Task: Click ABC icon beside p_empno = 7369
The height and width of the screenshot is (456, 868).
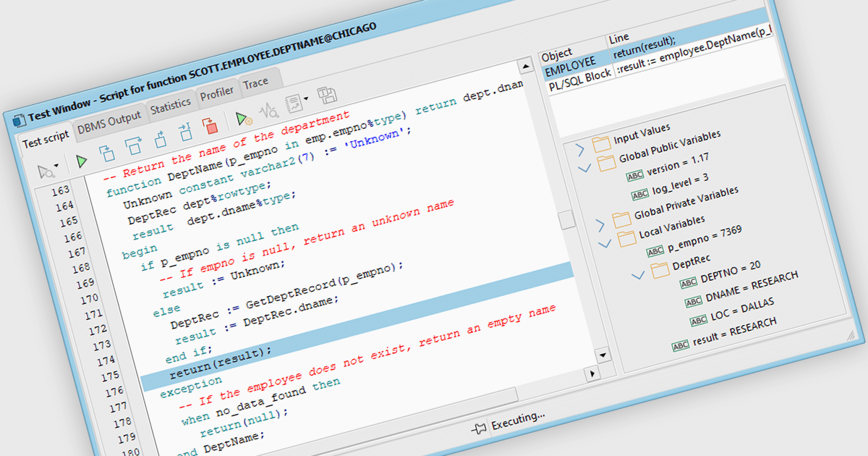Action: [x=655, y=251]
